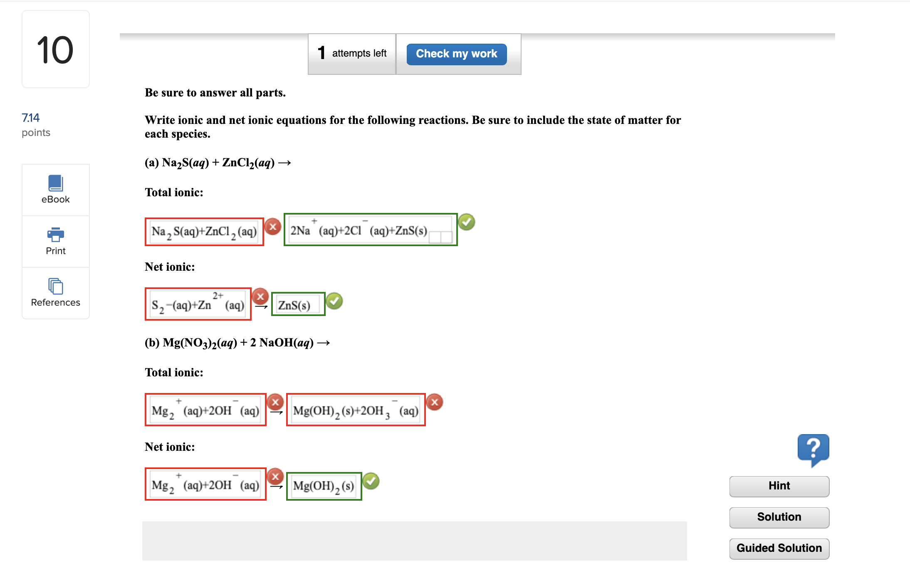Screen dimensions: 910x588
Task: Click the ZnS(s) answer box
Action: pos(298,304)
